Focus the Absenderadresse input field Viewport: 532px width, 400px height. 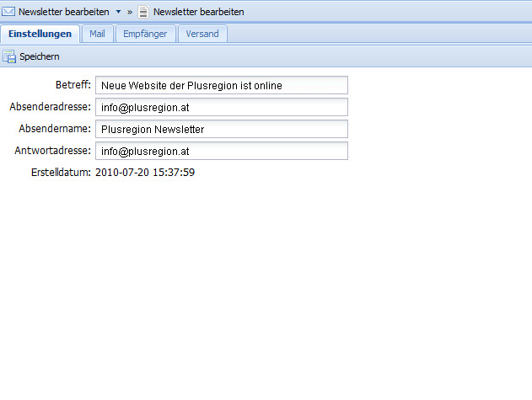[x=222, y=107]
